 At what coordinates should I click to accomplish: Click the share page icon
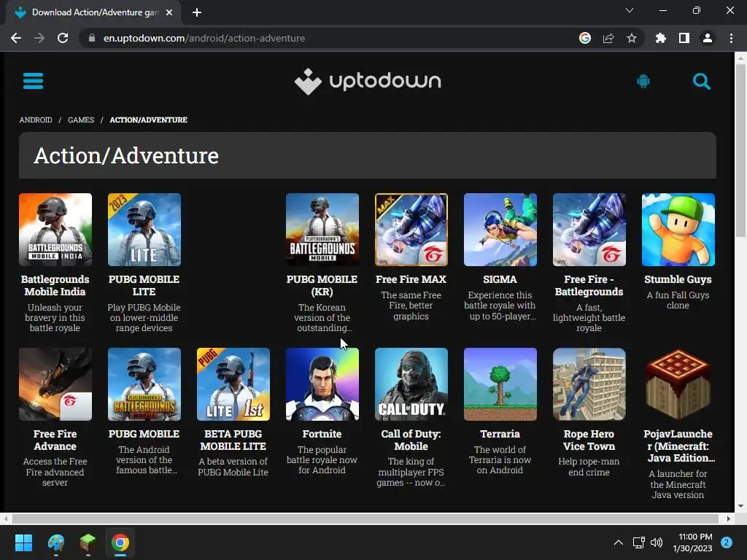point(608,38)
